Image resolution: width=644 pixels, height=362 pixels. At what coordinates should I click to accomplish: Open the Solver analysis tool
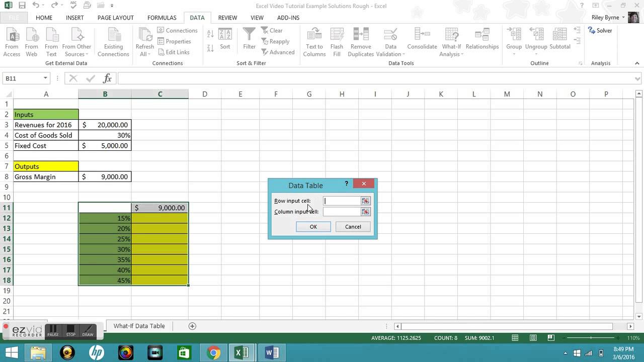coord(600,31)
